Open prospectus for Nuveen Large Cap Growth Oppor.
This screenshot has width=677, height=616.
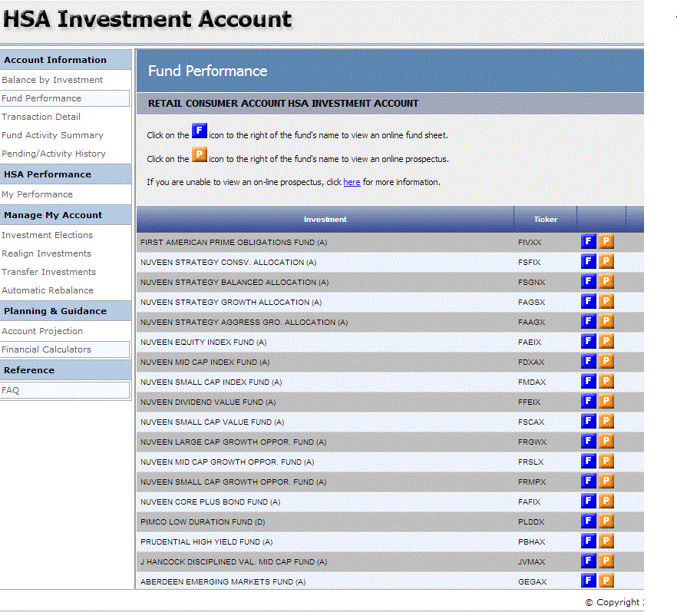[606, 441]
